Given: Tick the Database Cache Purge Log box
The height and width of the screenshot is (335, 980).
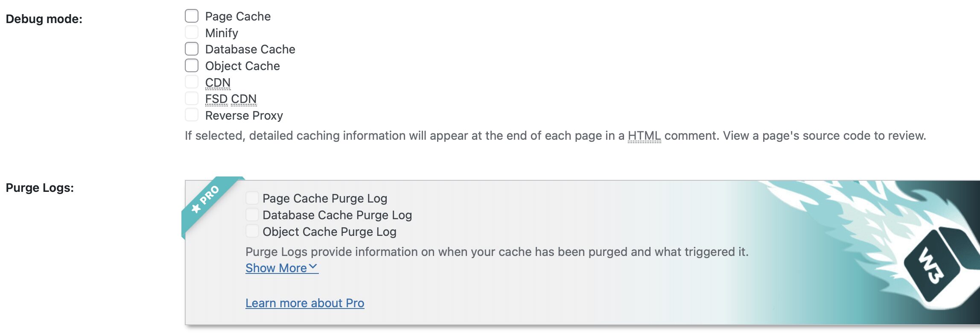Looking at the screenshot, I should pos(252,215).
